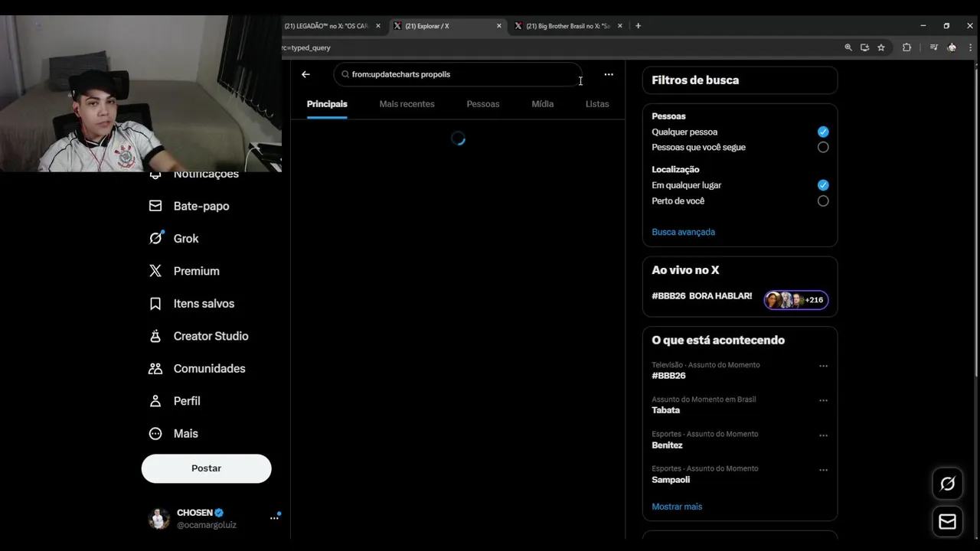Switch to Mídia tab
The height and width of the screenshot is (551, 980).
(x=543, y=104)
